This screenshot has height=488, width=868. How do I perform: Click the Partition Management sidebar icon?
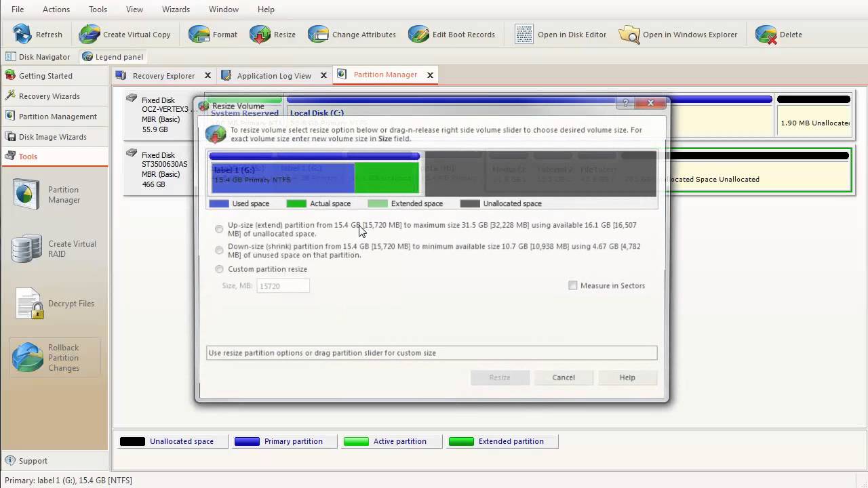(10, 116)
